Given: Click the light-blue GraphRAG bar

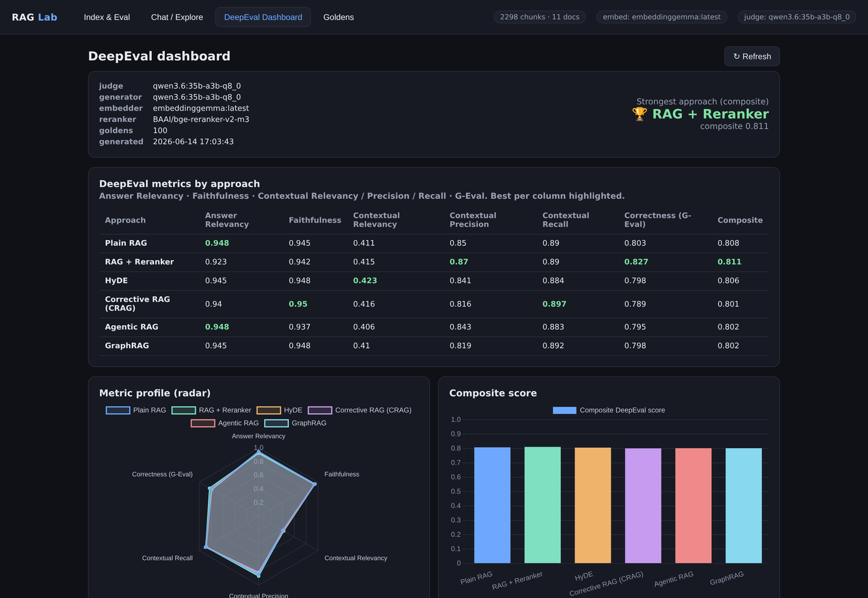Looking at the screenshot, I should coord(744,505).
